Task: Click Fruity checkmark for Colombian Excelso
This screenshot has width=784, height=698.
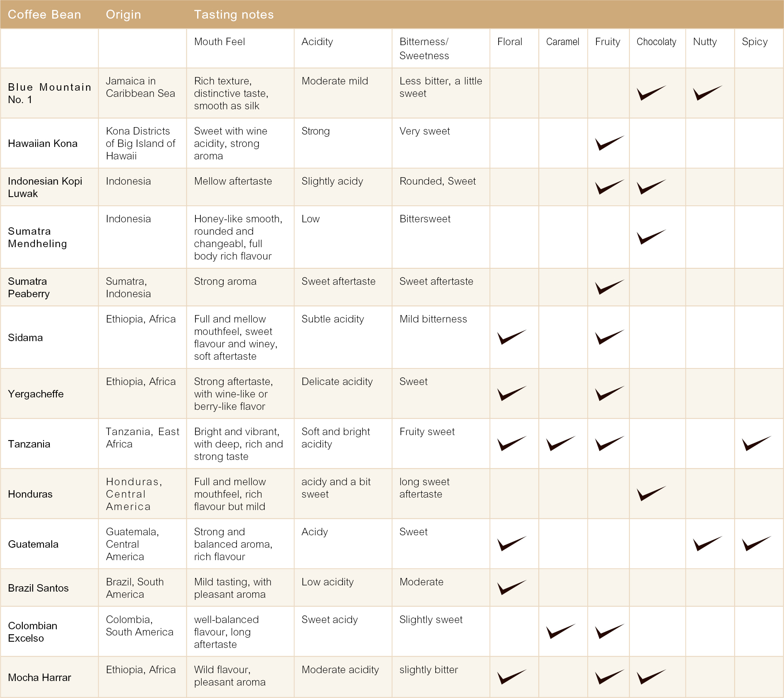Action: click(609, 632)
